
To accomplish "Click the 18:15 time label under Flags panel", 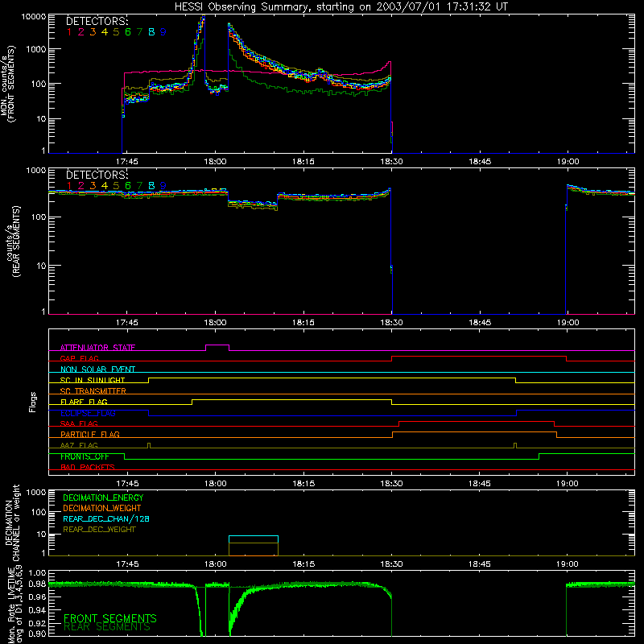I will click(303, 484).
